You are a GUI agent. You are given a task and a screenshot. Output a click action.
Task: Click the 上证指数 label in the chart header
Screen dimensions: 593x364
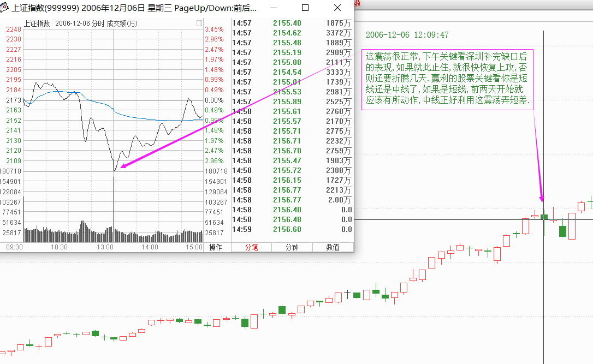click(x=37, y=23)
